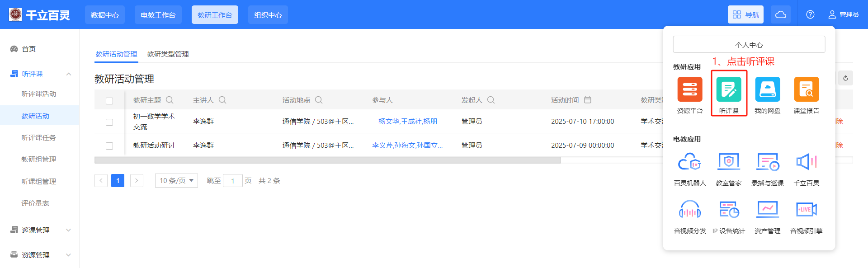
Task: Open the 听评课 app icon
Action: coord(728,89)
